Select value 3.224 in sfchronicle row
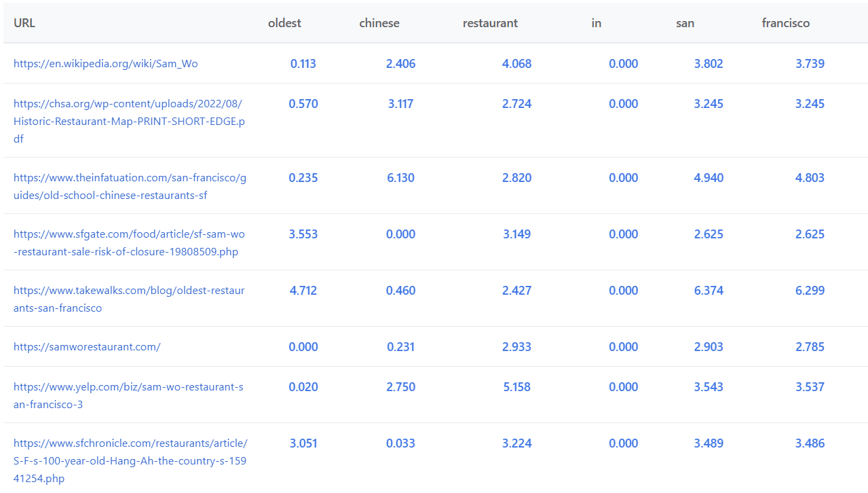The width and height of the screenshot is (868, 493). (517, 443)
